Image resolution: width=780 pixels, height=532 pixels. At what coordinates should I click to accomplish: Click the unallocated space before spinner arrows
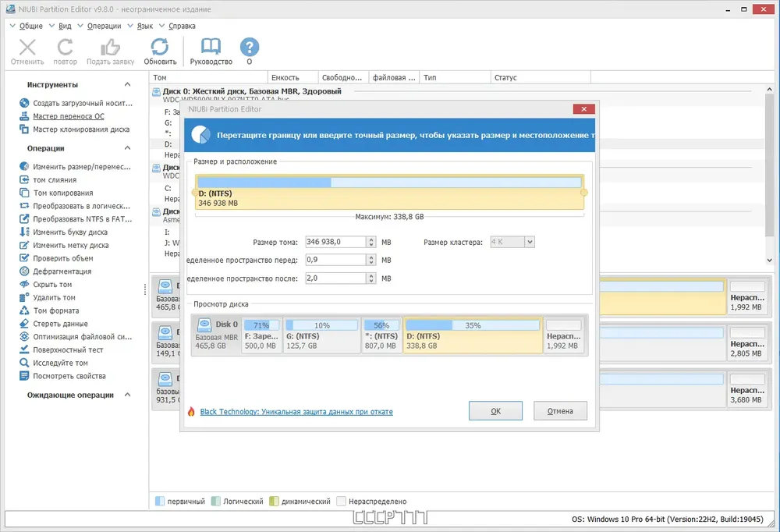[371, 260]
